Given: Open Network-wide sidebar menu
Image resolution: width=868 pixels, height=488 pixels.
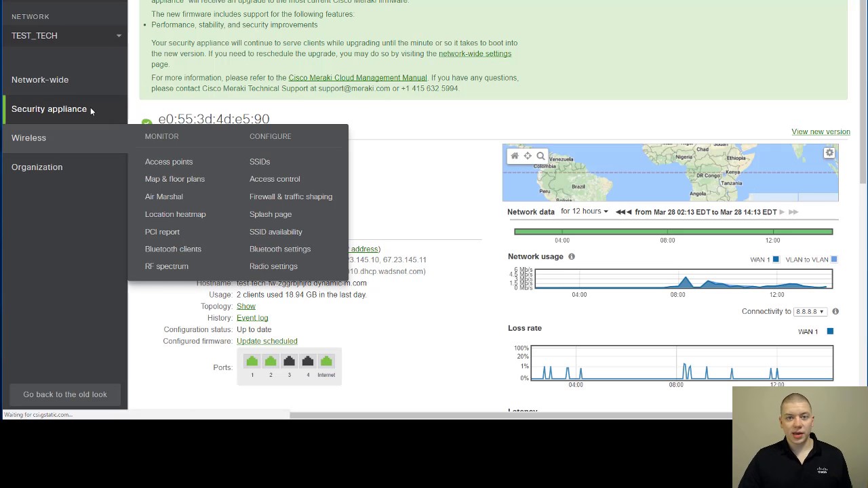Looking at the screenshot, I should (40, 80).
